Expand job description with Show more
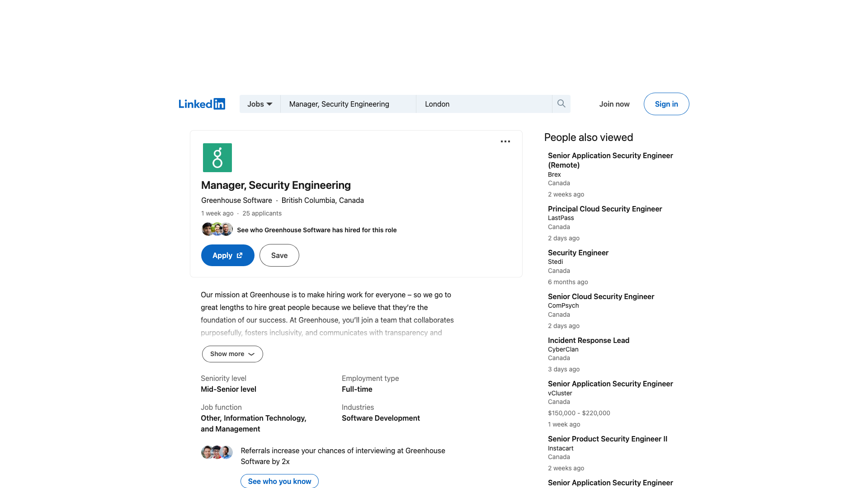The image size is (868, 488). (x=232, y=354)
